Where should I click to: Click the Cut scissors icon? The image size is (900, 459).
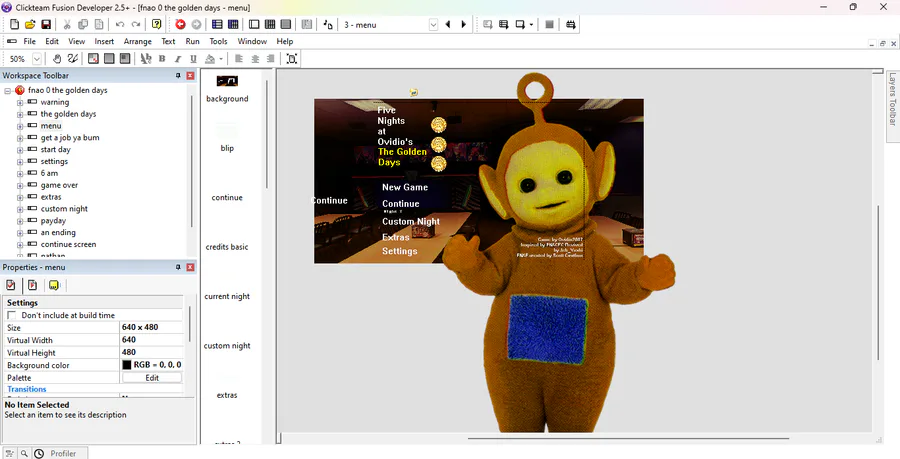click(67, 24)
